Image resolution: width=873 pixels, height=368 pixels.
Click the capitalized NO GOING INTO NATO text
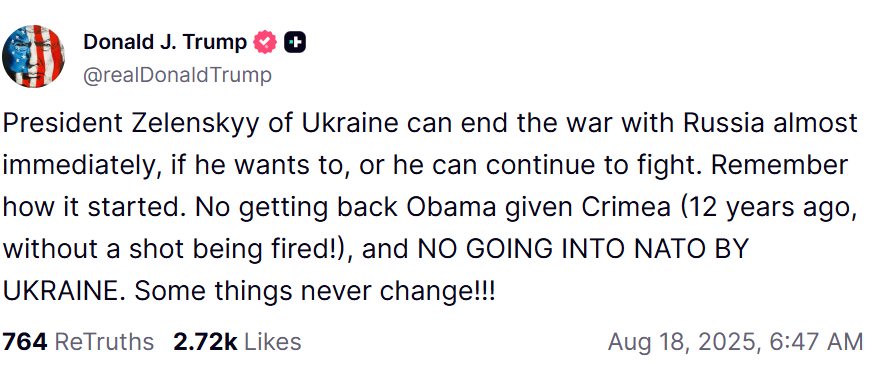564,250
